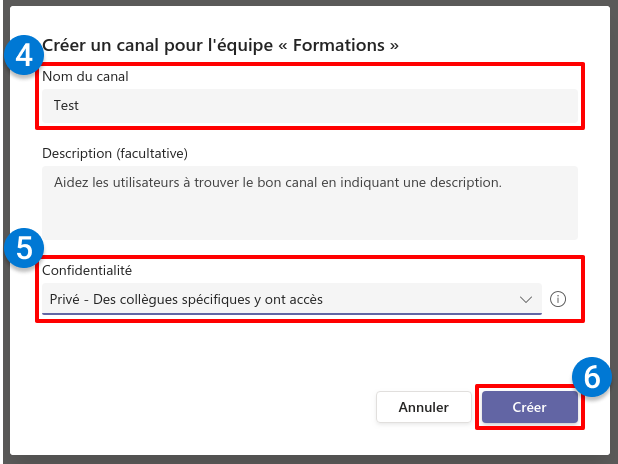
Task: Focus the Nom du canal input field
Action: (x=310, y=105)
